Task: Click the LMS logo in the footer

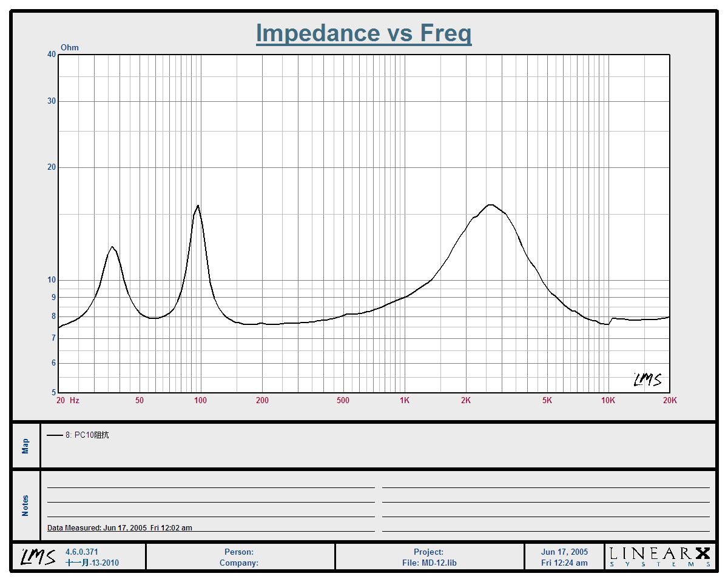Action: point(38,557)
